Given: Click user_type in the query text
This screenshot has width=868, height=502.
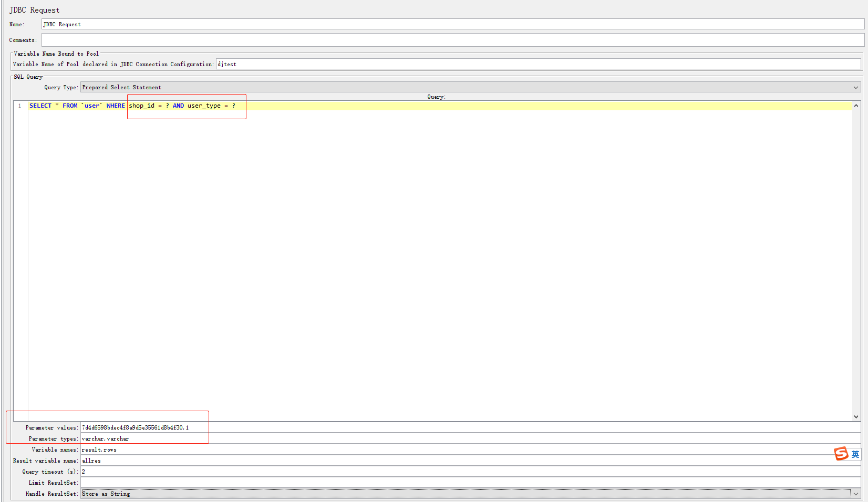Looking at the screenshot, I should (204, 106).
